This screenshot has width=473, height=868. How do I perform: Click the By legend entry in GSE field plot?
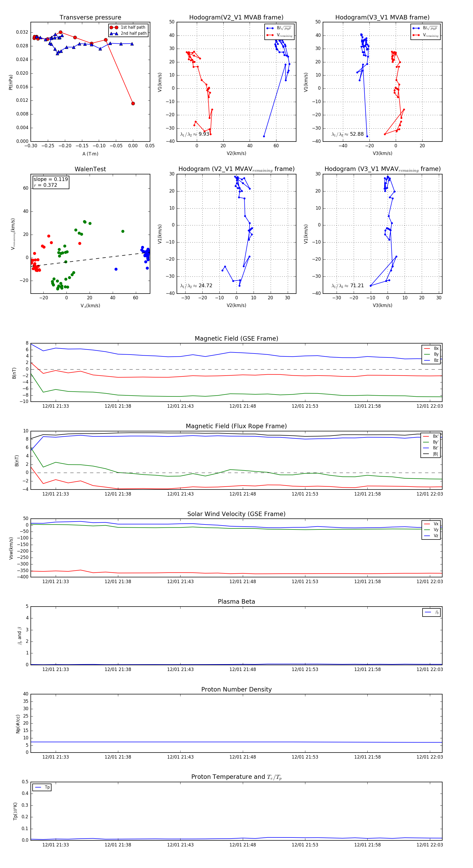[x=431, y=355]
